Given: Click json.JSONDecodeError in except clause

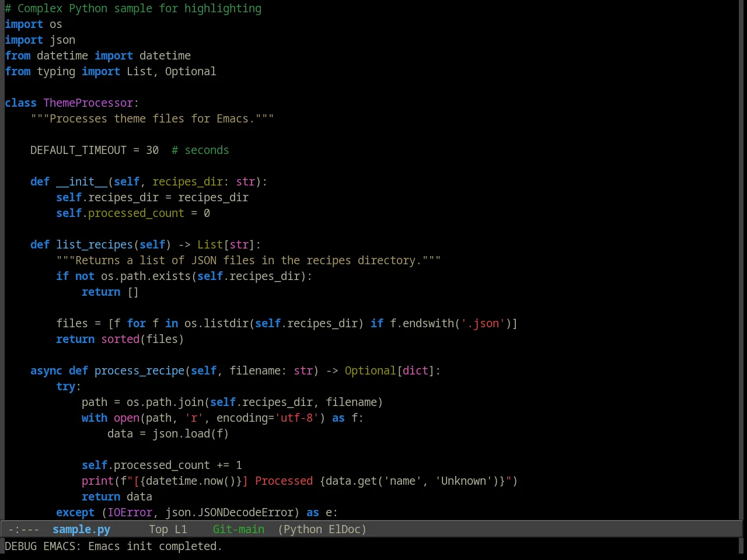Looking at the screenshot, I should [229, 513].
